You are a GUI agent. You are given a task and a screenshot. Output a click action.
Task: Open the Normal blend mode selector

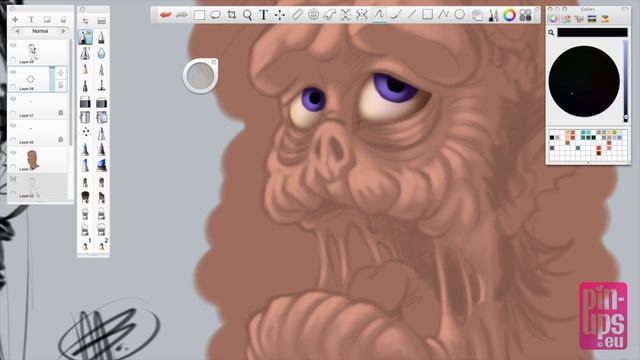pyautogui.click(x=40, y=31)
